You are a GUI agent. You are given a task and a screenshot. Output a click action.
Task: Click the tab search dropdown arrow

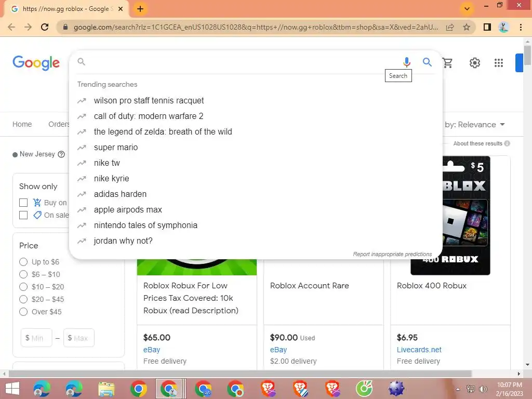click(x=467, y=9)
